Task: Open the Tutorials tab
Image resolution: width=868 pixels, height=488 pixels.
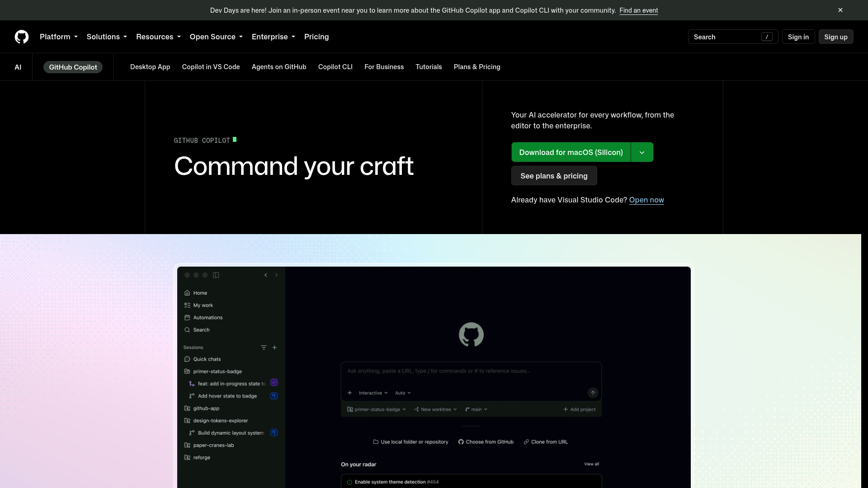Action: click(x=429, y=67)
